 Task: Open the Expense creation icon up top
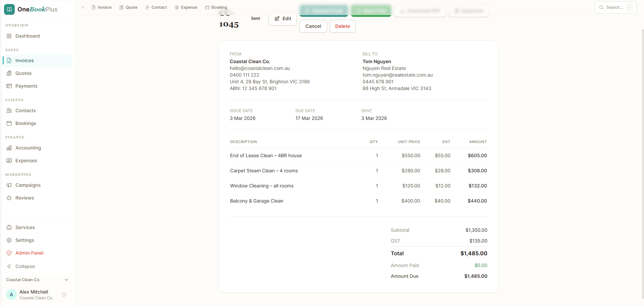(x=176, y=7)
